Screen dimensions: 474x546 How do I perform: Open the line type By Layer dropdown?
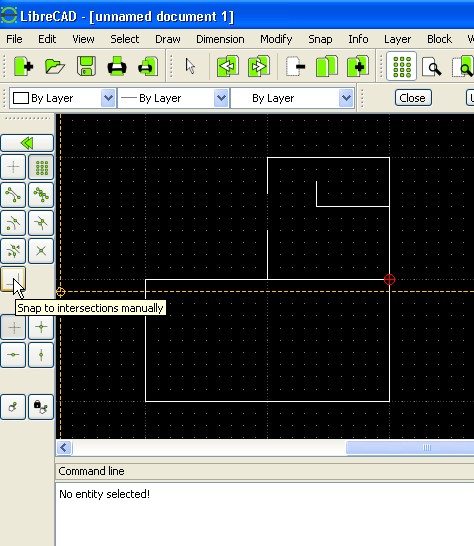click(292, 98)
